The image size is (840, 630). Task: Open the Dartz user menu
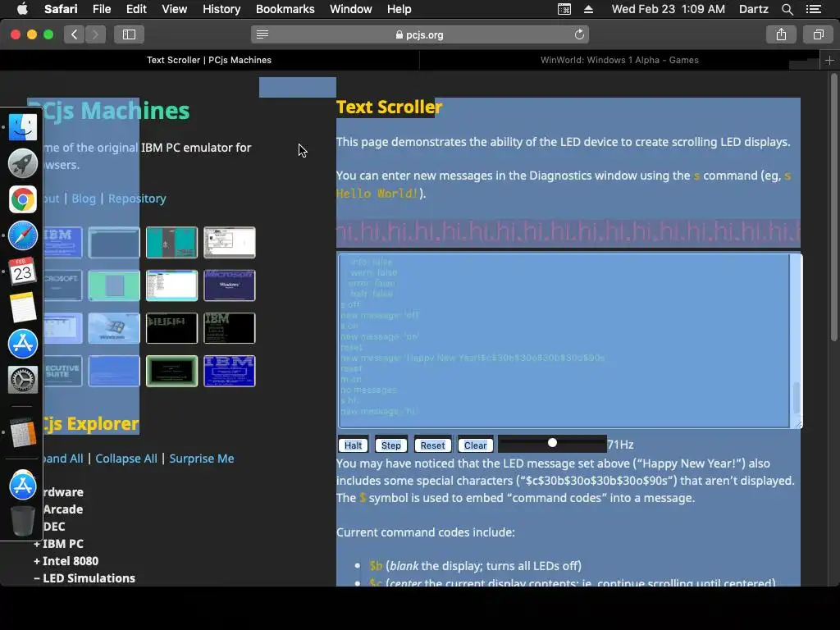tap(753, 9)
